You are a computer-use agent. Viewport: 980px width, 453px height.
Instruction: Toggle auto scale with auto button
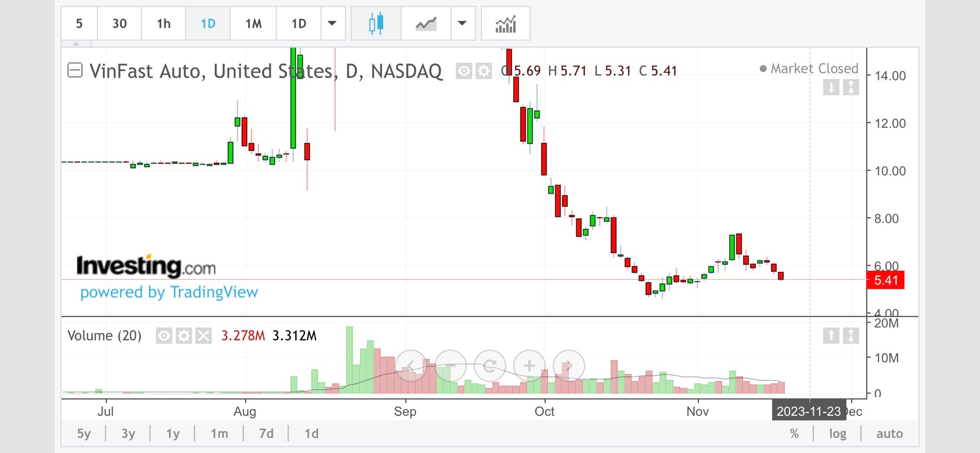coord(889,434)
